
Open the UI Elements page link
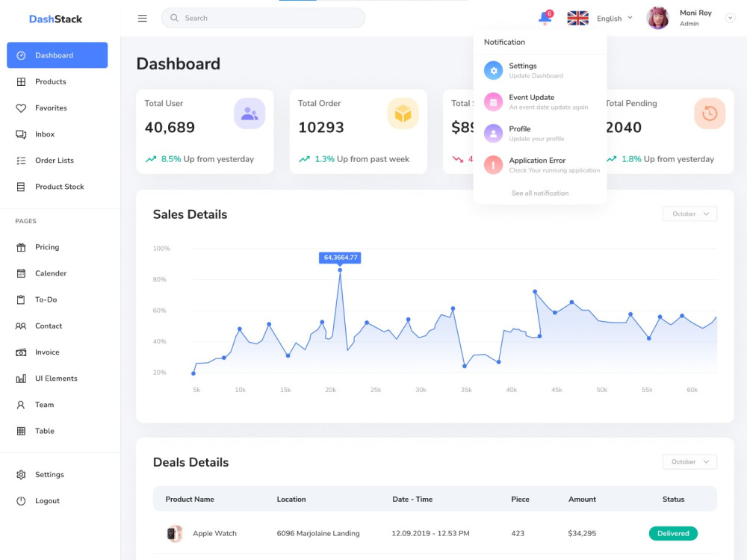(56, 378)
